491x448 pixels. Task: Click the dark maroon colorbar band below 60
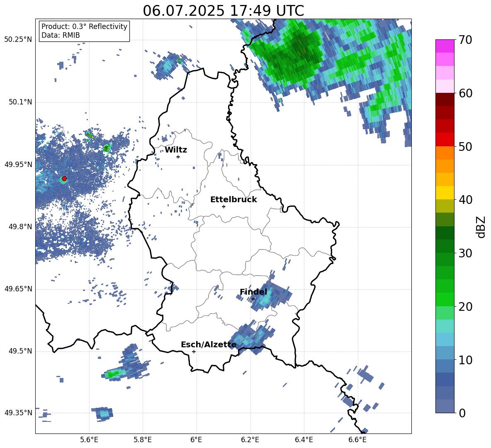pyautogui.click(x=445, y=99)
